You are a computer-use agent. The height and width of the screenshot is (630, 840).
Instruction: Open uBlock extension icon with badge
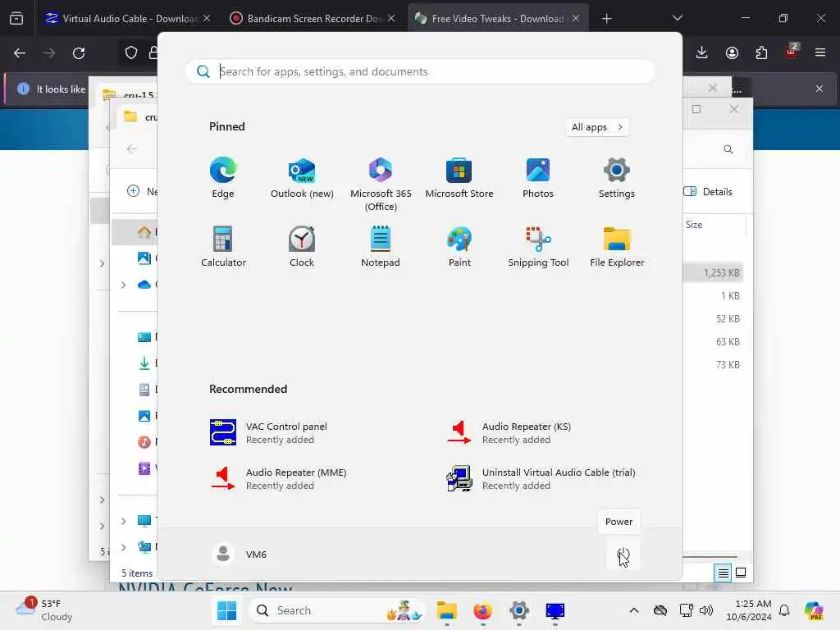(791, 52)
